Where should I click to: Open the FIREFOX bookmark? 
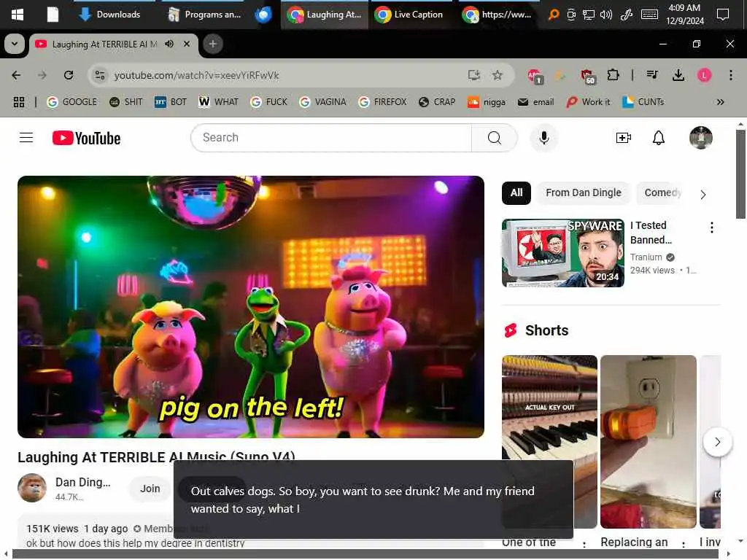coord(382,102)
